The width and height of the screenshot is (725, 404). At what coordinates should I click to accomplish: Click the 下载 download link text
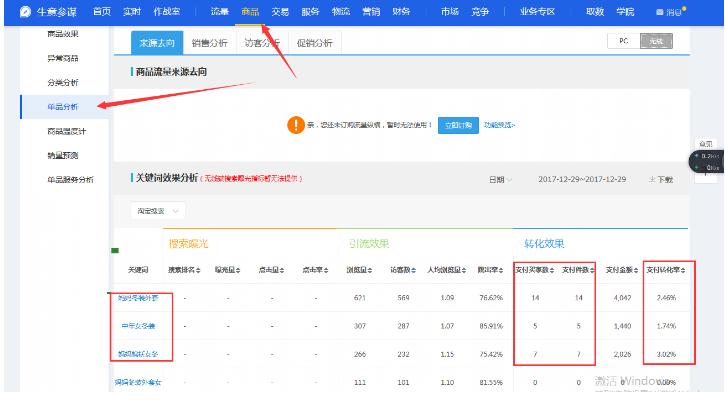pos(665,179)
